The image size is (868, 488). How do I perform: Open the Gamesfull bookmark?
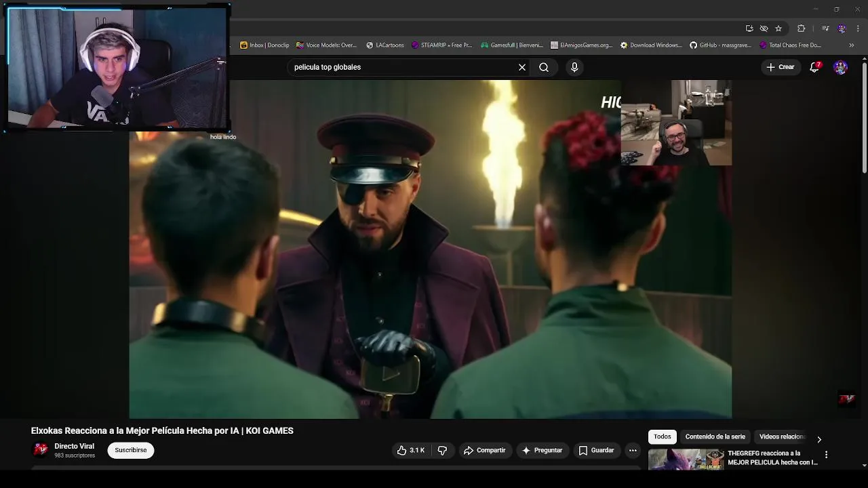point(512,45)
